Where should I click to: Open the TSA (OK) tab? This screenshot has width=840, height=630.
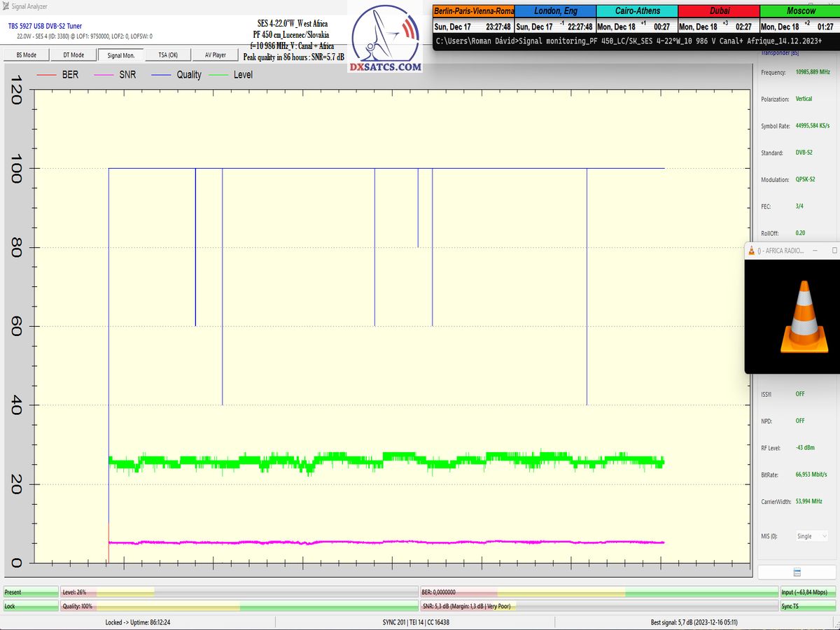coord(167,55)
